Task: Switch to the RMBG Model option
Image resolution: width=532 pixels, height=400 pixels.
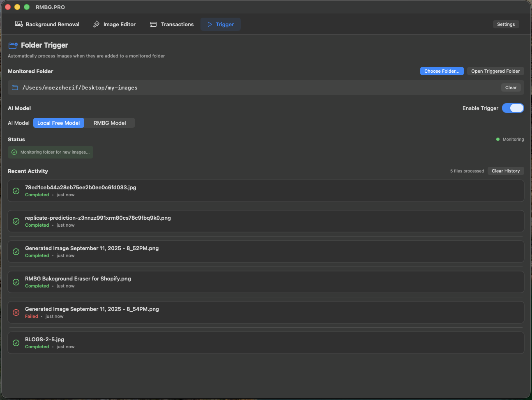Action: pos(109,123)
